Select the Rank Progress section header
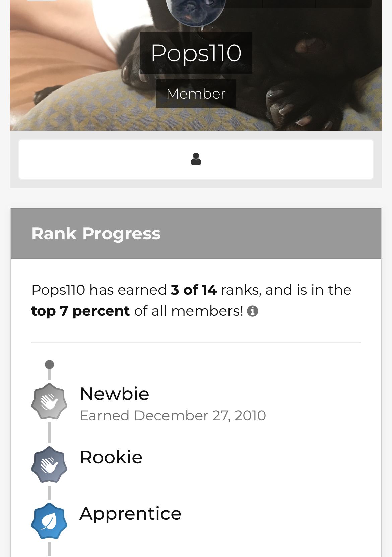This screenshot has width=392, height=557. pyautogui.click(x=96, y=234)
